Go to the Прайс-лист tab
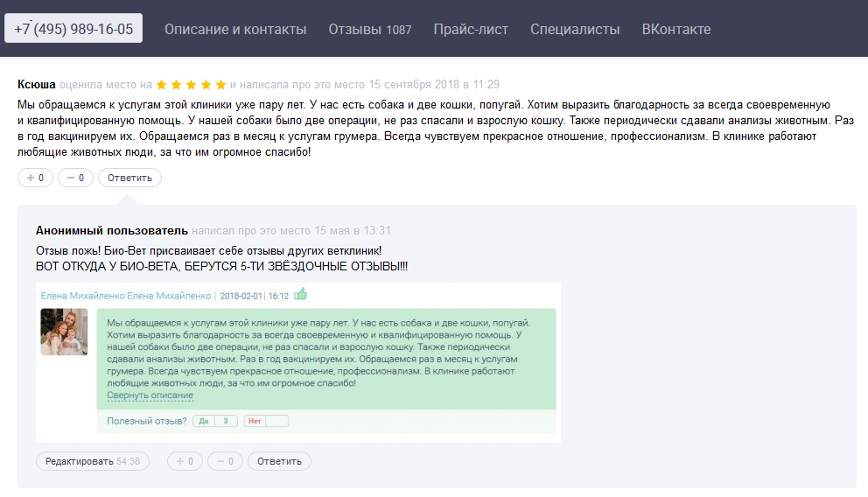 [471, 30]
